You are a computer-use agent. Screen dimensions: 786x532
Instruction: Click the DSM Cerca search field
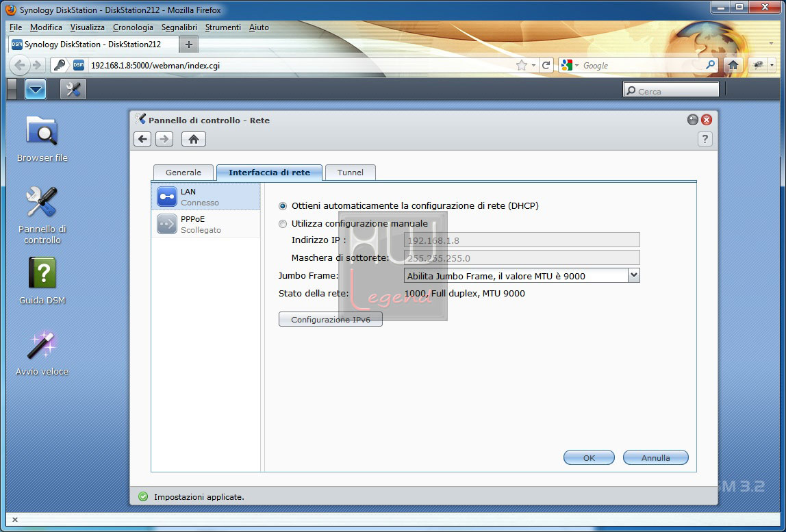pyautogui.click(x=671, y=90)
